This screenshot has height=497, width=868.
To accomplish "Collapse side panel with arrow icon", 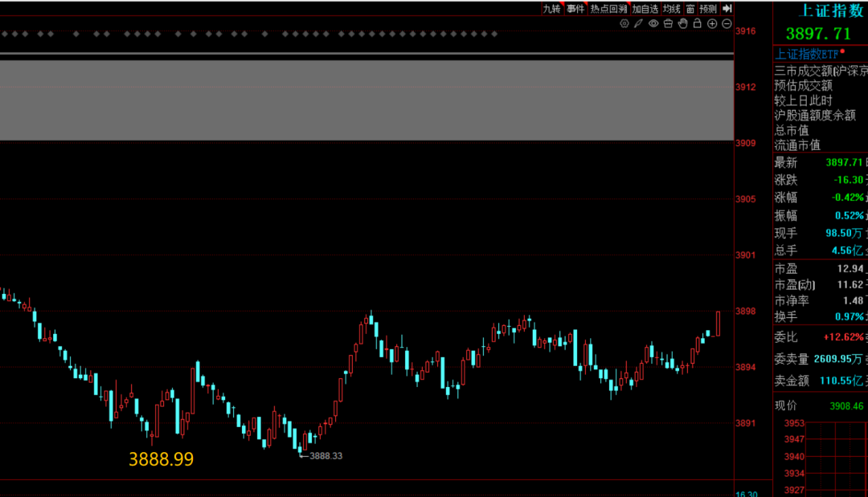I will tap(727, 9).
